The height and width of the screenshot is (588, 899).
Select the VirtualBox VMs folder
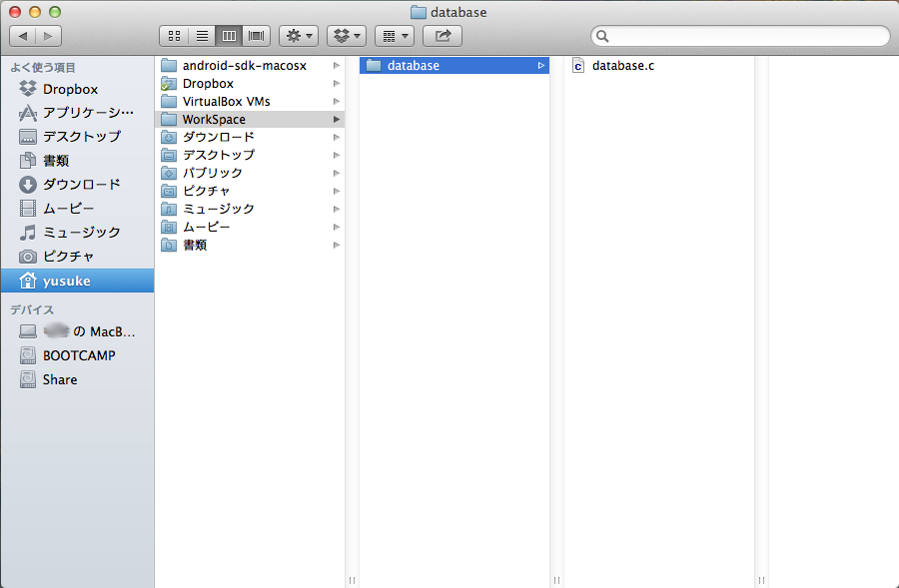pyautogui.click(x=250, y=102)
